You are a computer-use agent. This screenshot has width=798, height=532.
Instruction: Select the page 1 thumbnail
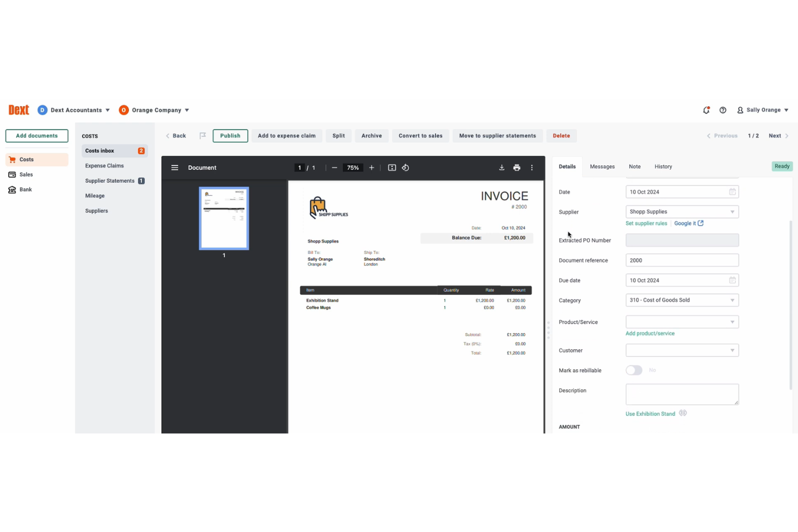(x=224, y=218)
